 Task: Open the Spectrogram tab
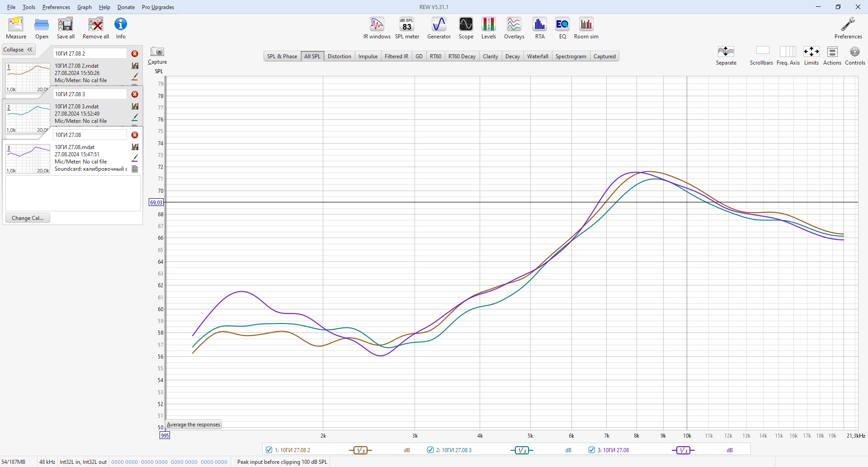coord(571,56)
